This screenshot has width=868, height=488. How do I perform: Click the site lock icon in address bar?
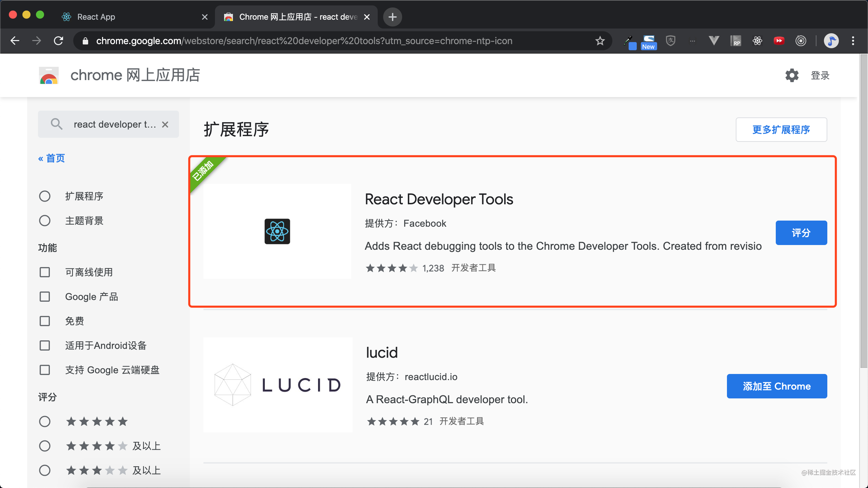[85, 41]
